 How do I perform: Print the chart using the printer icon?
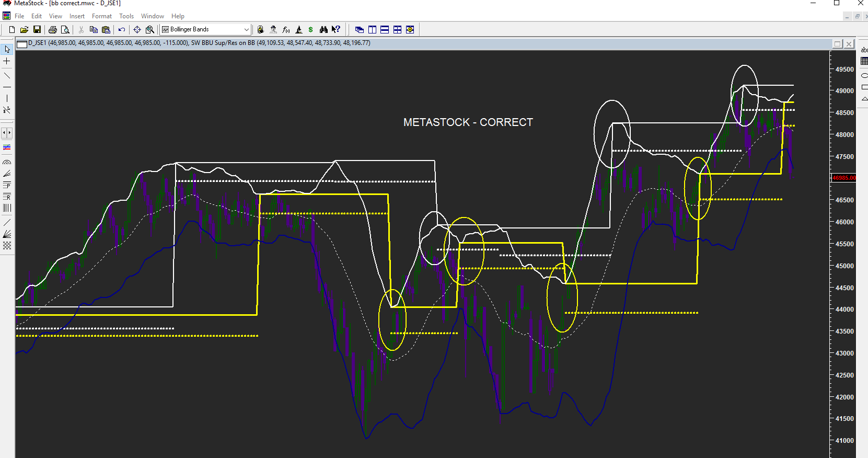pos(52,30)
